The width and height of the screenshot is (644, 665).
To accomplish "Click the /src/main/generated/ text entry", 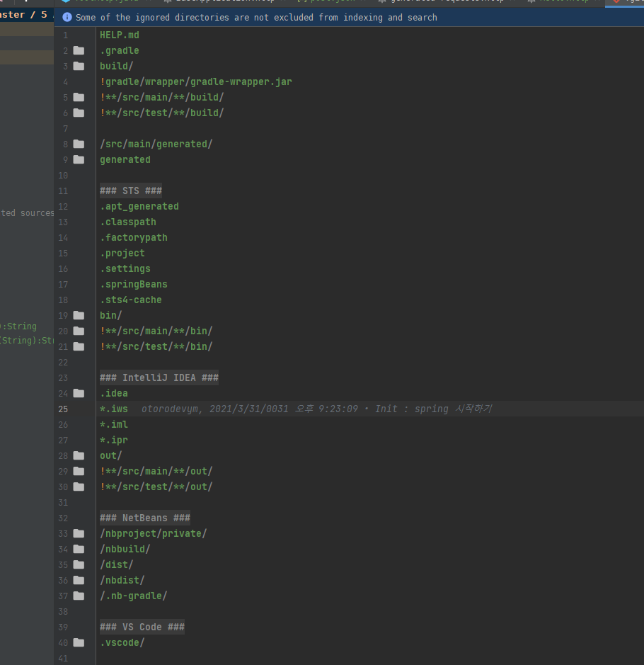I will click(156, 144).
